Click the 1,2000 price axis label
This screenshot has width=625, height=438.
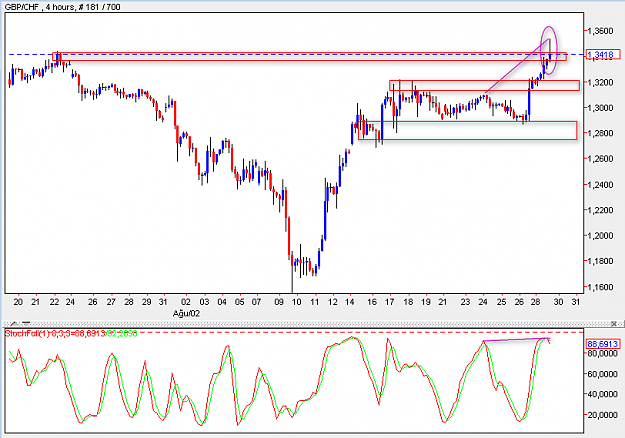[x=601, y=236]
